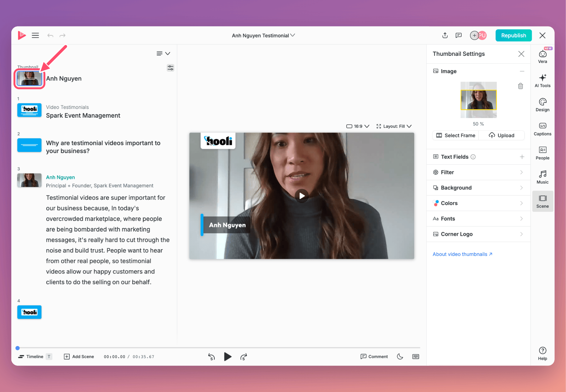
Task: Expand the Colors settings
Action: [x=478, y=203]
